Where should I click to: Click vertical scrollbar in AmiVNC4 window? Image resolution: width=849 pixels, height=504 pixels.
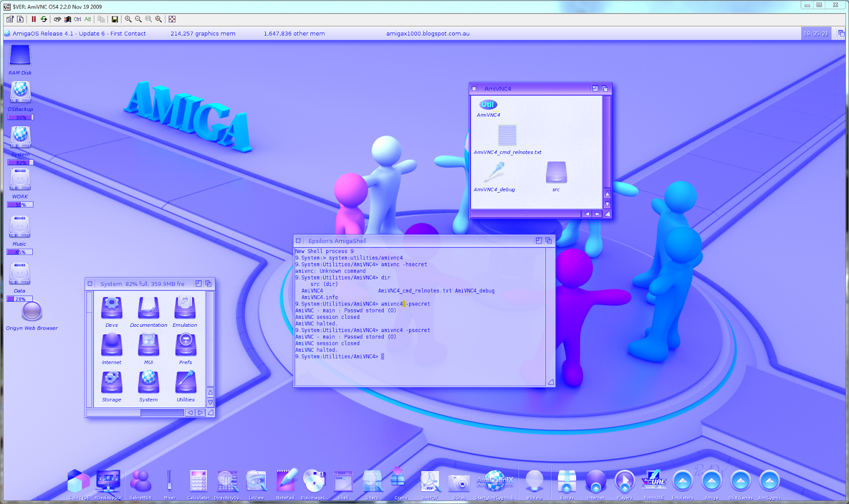coord(608,141)
